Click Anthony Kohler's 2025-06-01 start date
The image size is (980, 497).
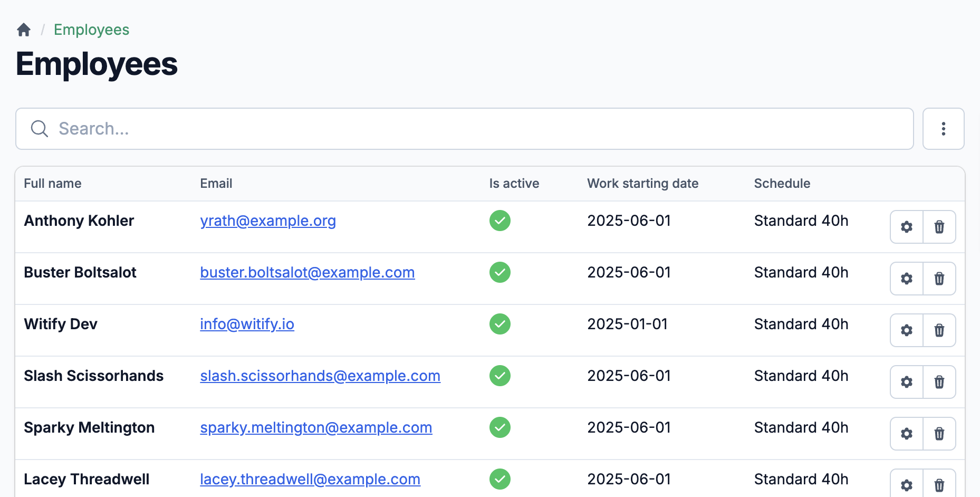(629, 221)
